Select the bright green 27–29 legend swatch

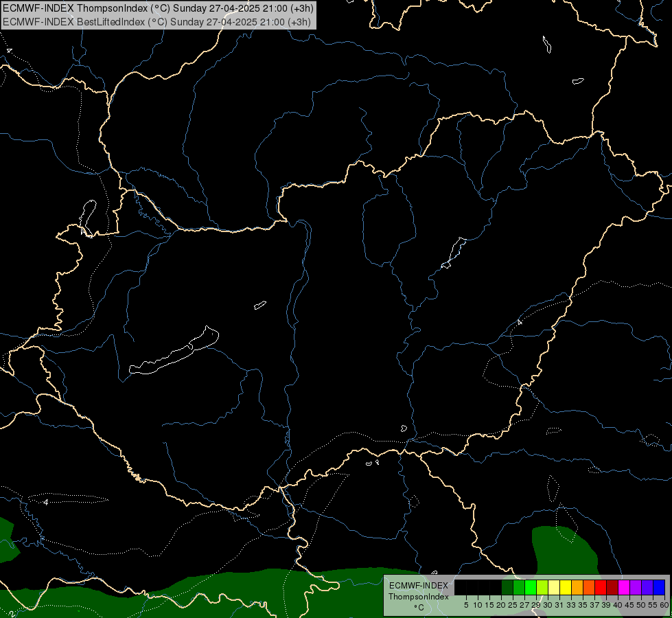pos(531,588)
